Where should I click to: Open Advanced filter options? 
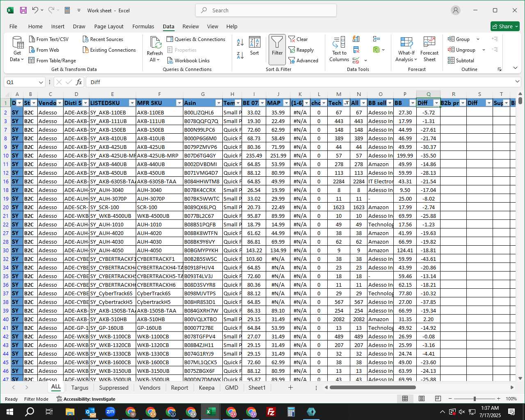(304, 60)
